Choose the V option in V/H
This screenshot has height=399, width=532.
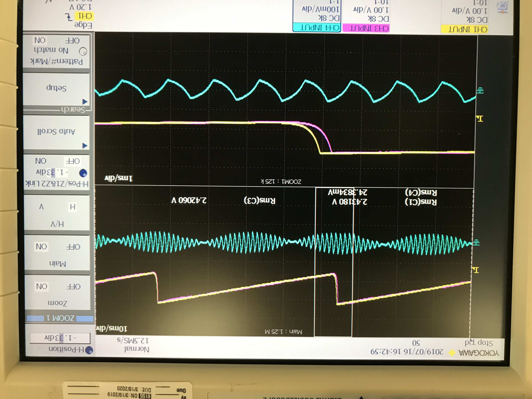pos(41,207)
